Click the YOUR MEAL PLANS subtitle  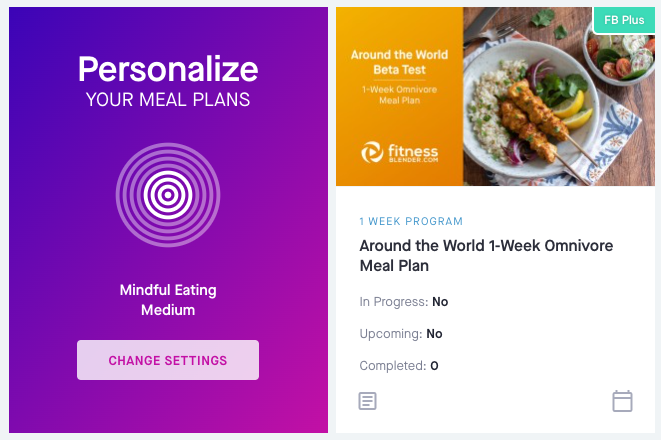[x=168, y=99]
